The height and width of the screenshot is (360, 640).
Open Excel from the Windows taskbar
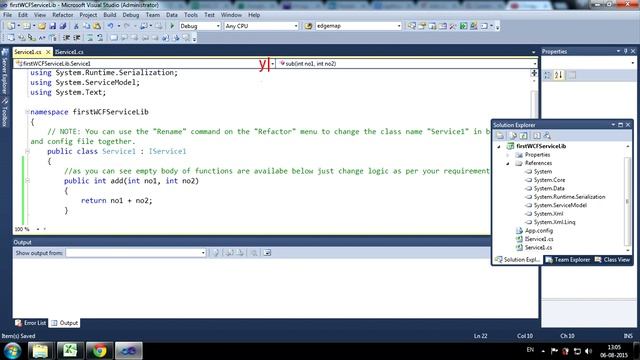70,351
